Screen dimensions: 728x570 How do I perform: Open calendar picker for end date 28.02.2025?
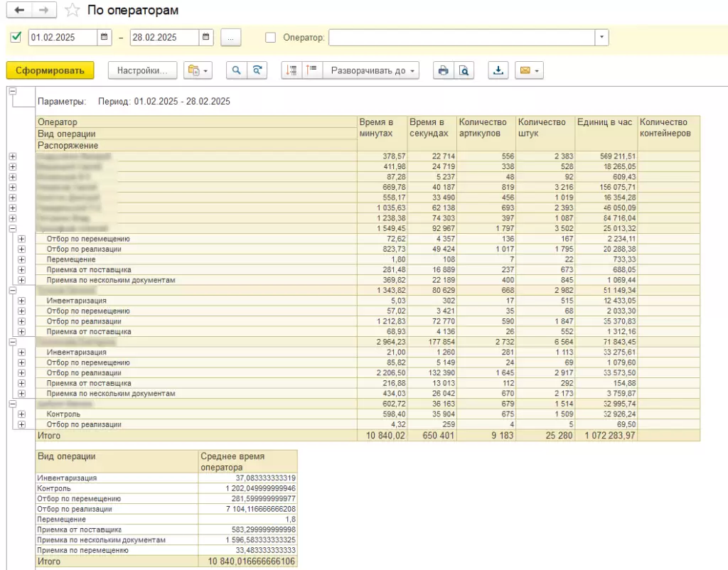tap(206, 37)
